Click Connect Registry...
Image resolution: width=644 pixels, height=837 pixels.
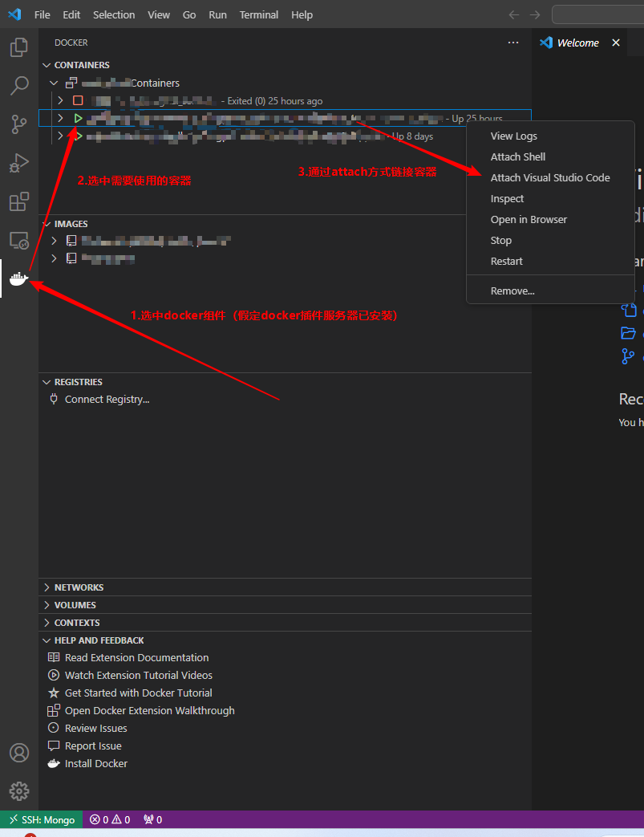click(107, 400)
